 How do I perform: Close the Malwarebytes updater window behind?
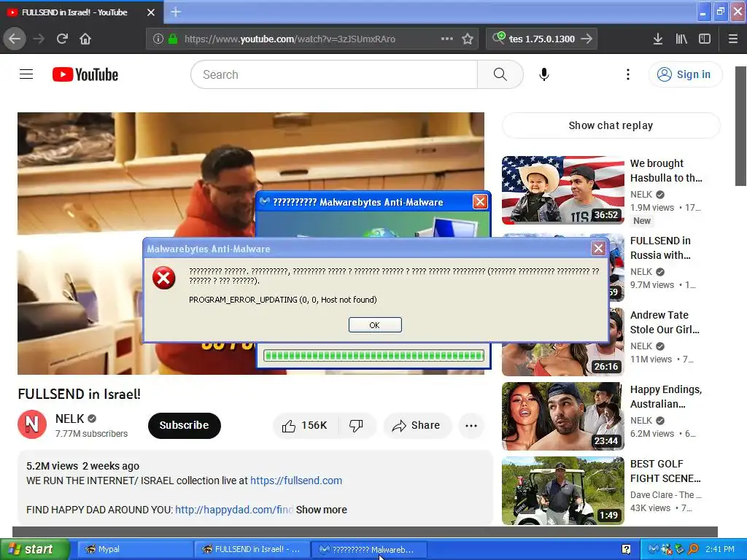pyautogui.click(x=480, y=202)
